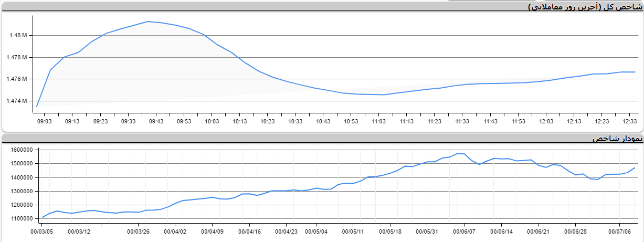Select the 00/05/18 date axis label

click(390, 231)
